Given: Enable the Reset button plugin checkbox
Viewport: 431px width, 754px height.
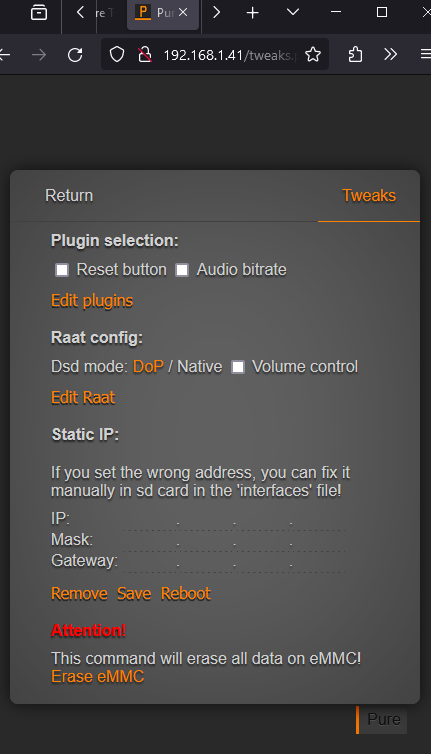Looking at the screenshot, I should click(x=62, y=270).
